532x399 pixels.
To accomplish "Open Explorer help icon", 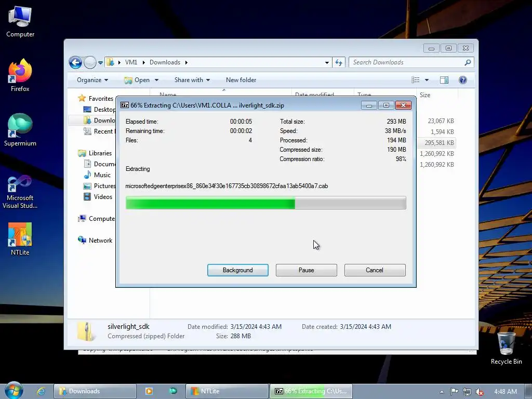I will 463,80.
